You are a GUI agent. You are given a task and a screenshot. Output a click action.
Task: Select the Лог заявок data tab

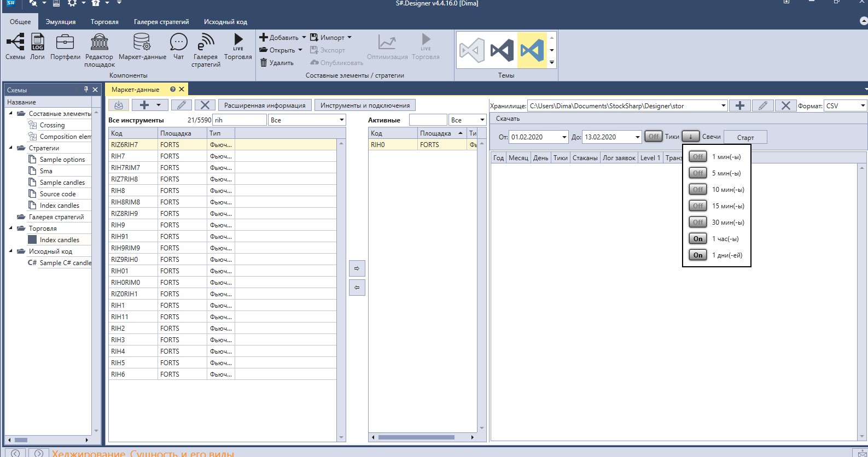[619, 158]
